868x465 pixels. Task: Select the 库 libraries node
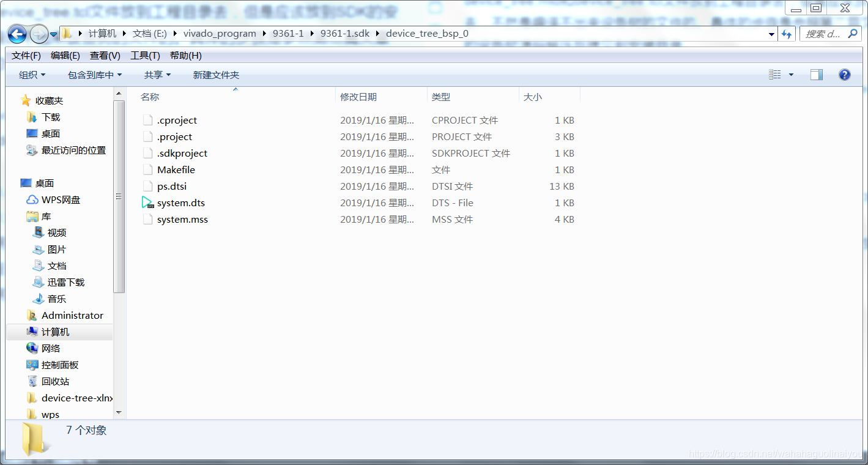(46, 217)
